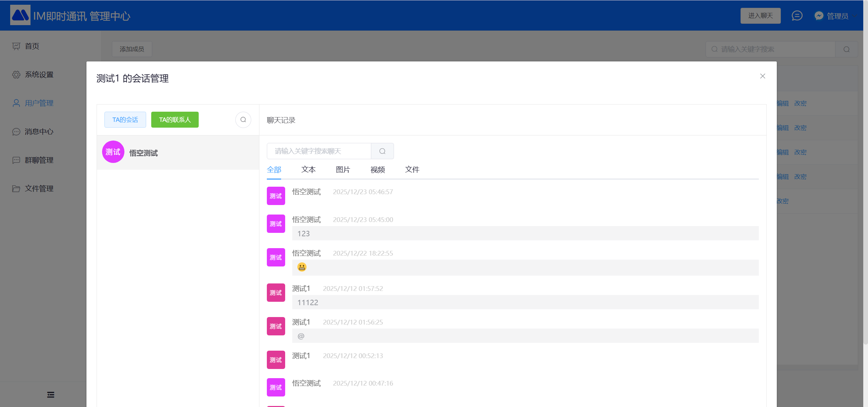Select the 视频 filter tab

377,169
